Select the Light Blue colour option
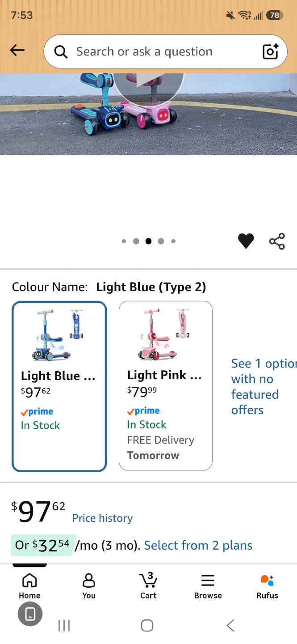The image size is (297, 644). pyautogui.click(x=59, y=386)
